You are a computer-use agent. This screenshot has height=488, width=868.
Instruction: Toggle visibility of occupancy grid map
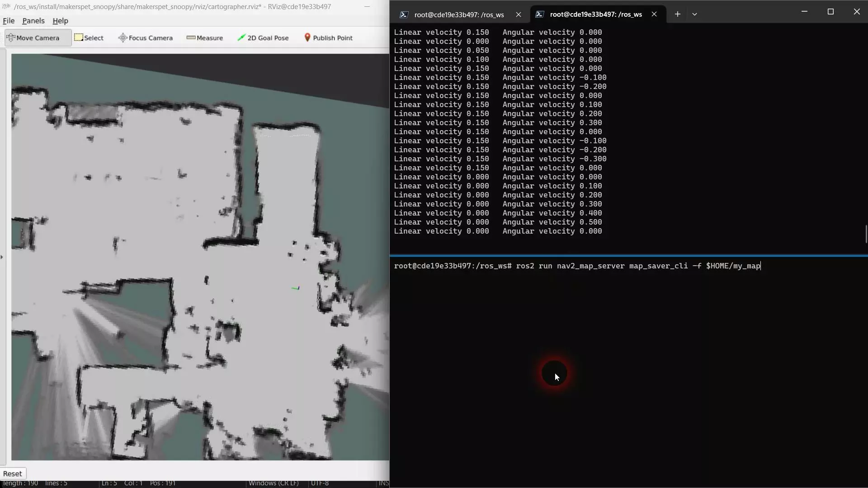(3, 256)
